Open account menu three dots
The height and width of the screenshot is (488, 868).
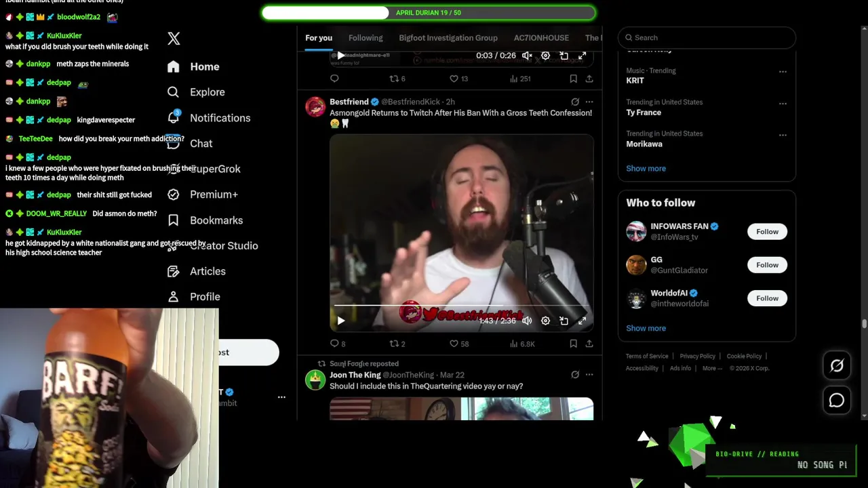click(x=281, y=397)
